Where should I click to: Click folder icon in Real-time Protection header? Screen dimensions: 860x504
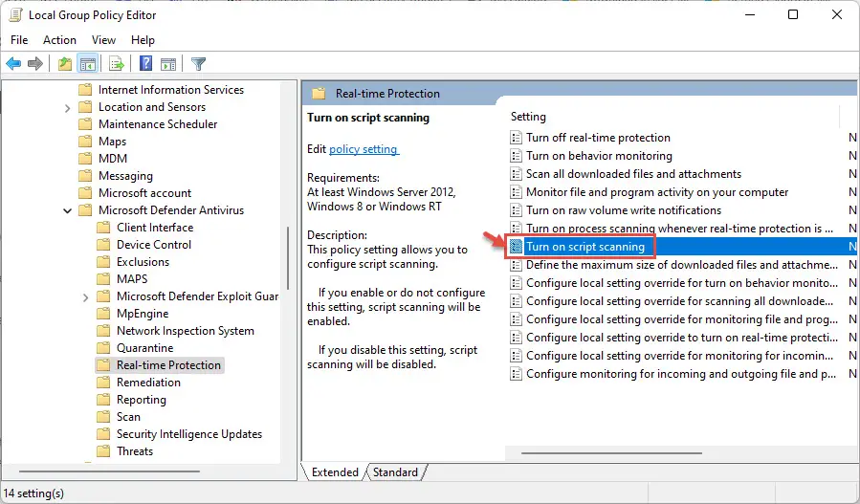pos(319,93)
